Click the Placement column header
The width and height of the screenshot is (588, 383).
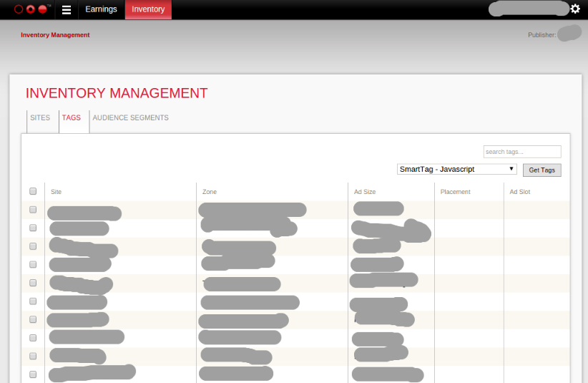(455, 192)
